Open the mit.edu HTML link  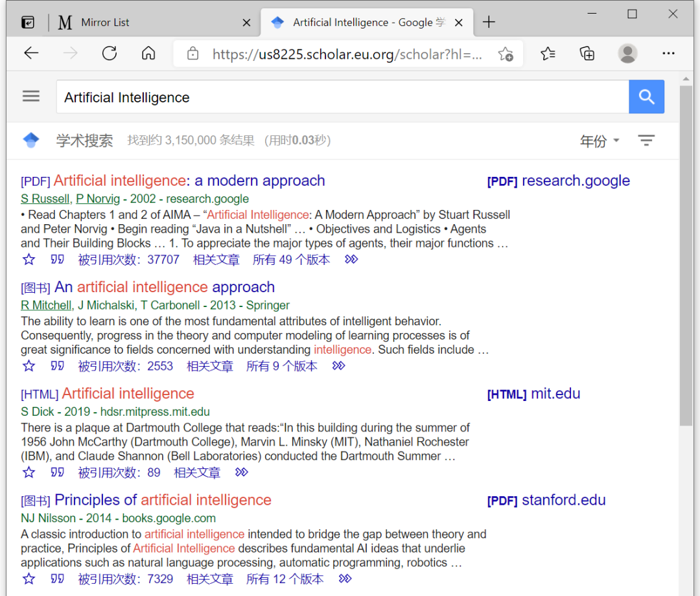[x=533, y=394]
